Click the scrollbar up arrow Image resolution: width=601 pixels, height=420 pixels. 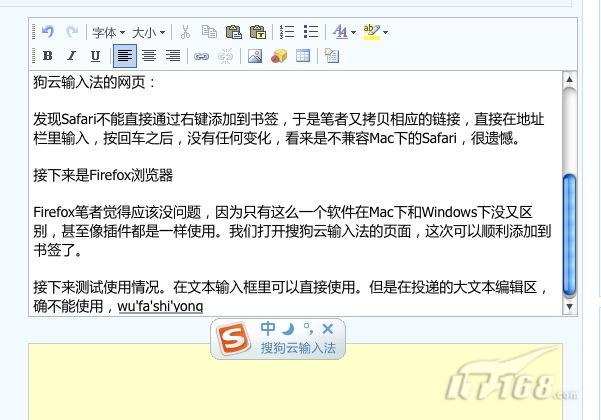(570, 79)
